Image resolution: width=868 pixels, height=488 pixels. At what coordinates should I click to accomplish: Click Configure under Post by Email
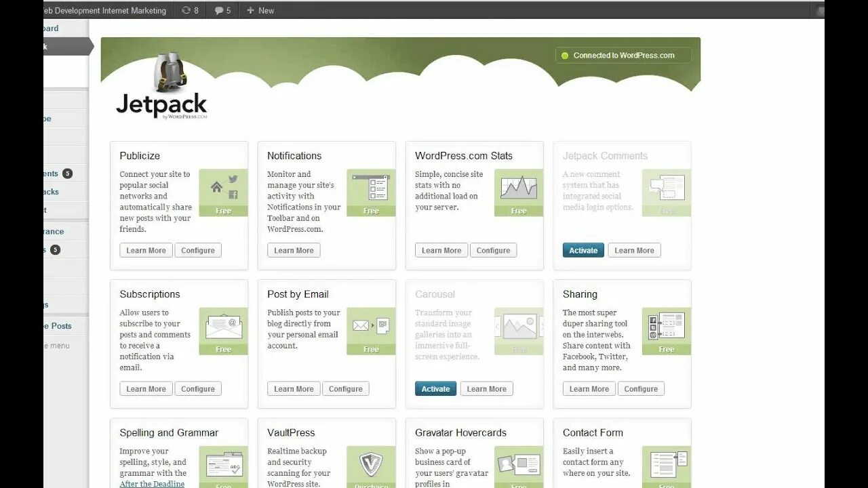pyautogui.click(x=346, y=389)
